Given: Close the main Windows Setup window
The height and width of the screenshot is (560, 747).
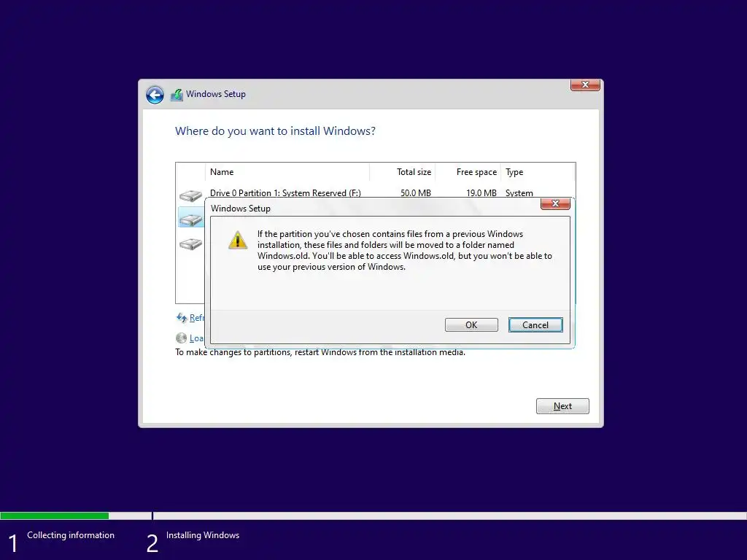Looking at the screenshot, I should click(585, 85).
